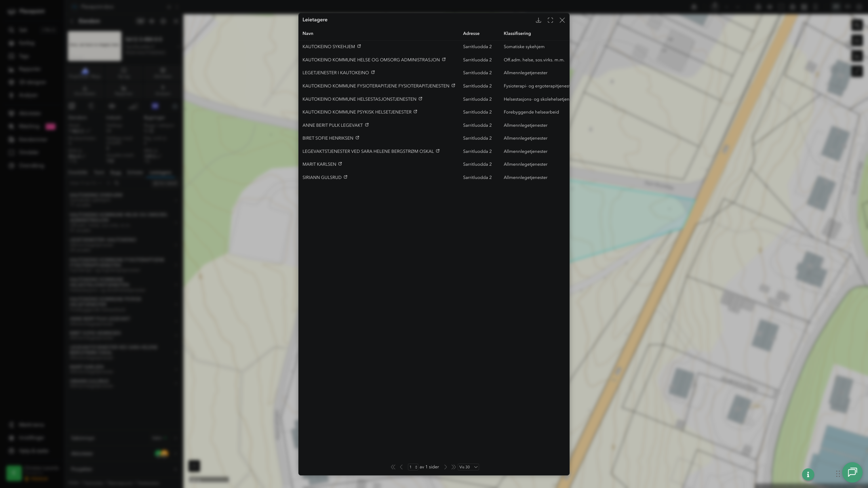Open external link for MARIT KARLSEN
This screenshot has width=868, height=488.
(340, 164)
